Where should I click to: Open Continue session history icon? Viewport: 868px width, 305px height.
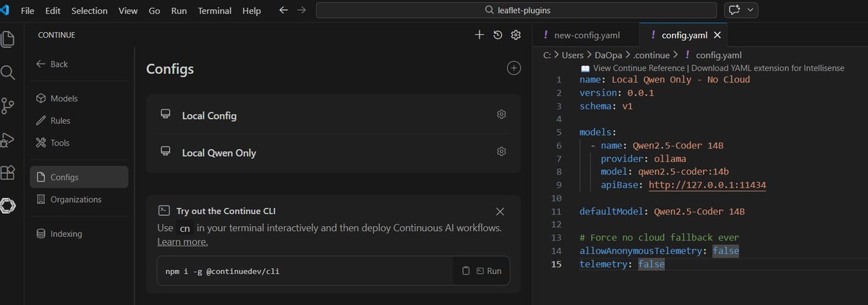click(x=498, y=35)
